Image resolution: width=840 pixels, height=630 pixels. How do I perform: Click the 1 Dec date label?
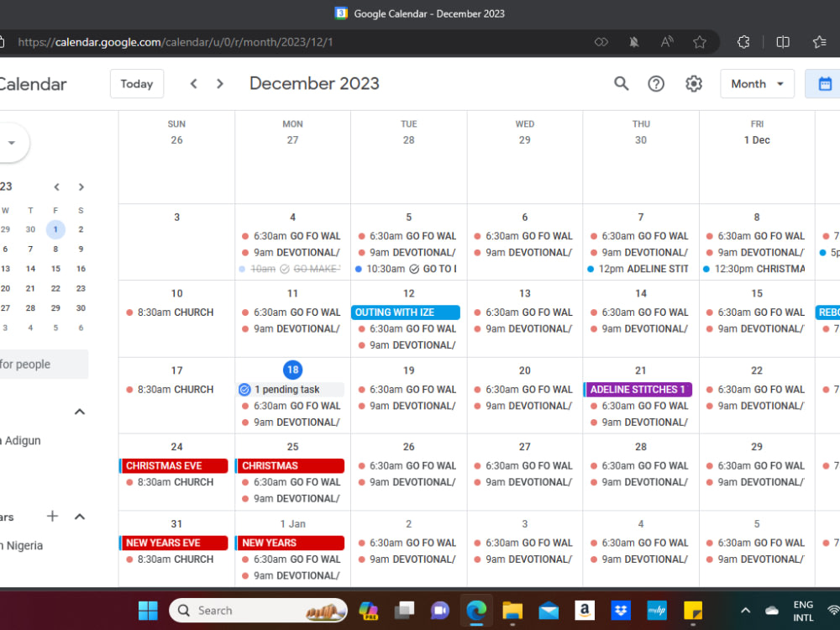point(757,139)
